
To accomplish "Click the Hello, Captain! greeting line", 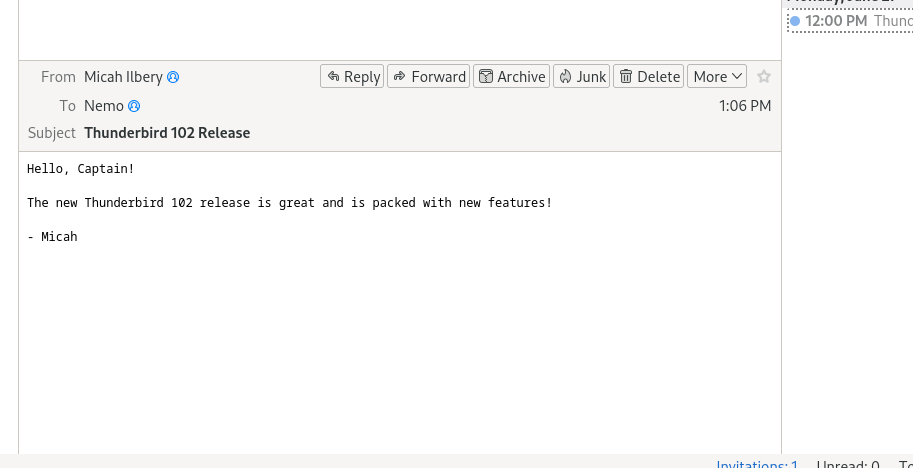I will (81, 169).
